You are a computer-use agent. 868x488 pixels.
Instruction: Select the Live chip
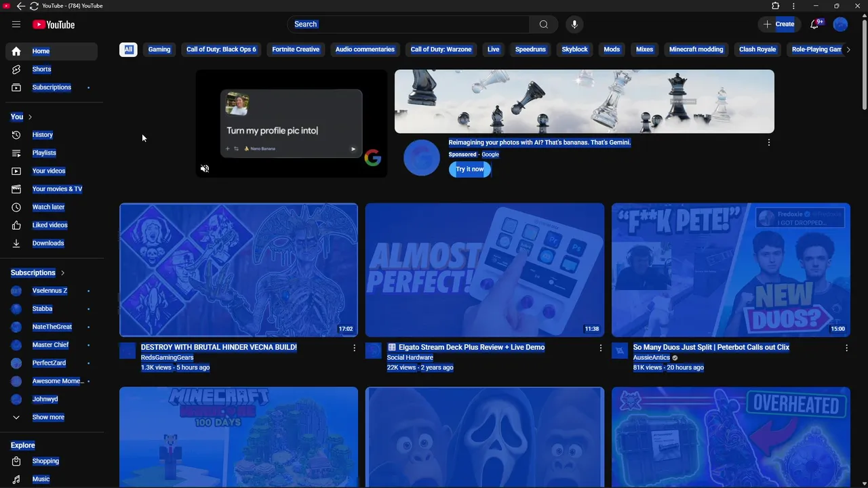(x=493, y=49)
